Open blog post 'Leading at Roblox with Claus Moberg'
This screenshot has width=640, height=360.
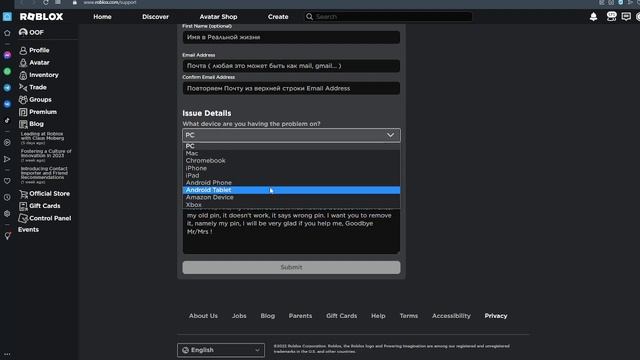(42, 136)
